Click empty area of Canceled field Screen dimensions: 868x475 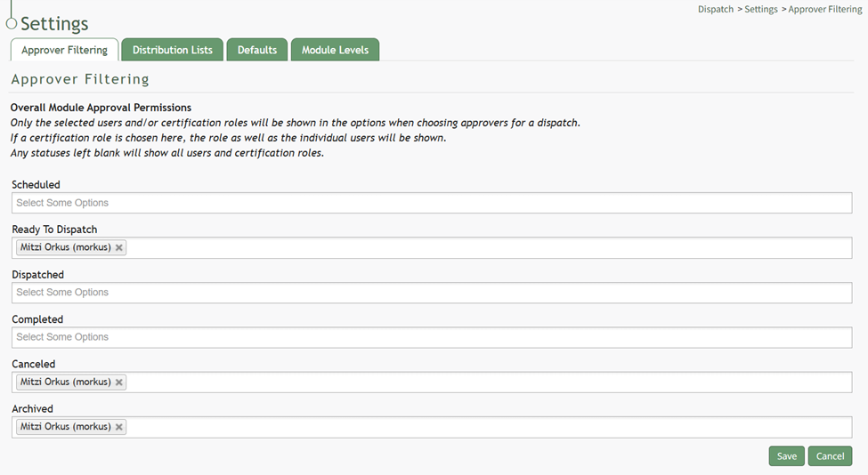[x=490, y=382]
